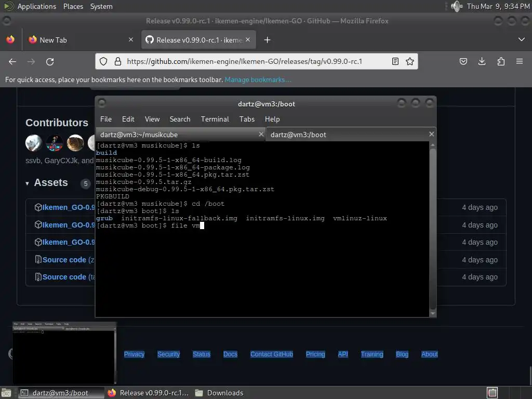The image size is (532, 399).
Task: Open GitHub footer Security link
Action: pyautogui.click(x=168, y=354)
